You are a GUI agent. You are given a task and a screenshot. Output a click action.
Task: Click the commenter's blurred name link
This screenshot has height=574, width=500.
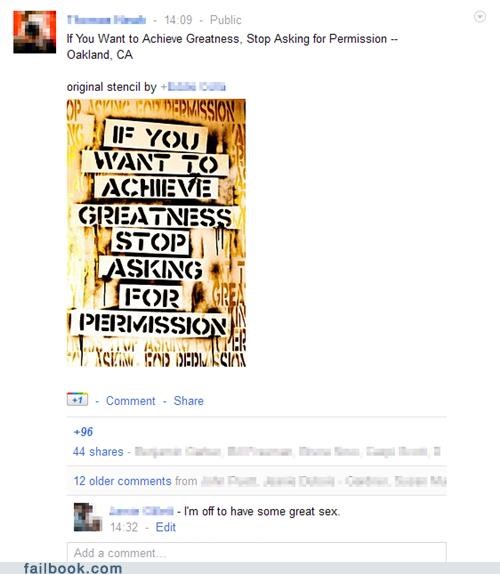[141, 511]
